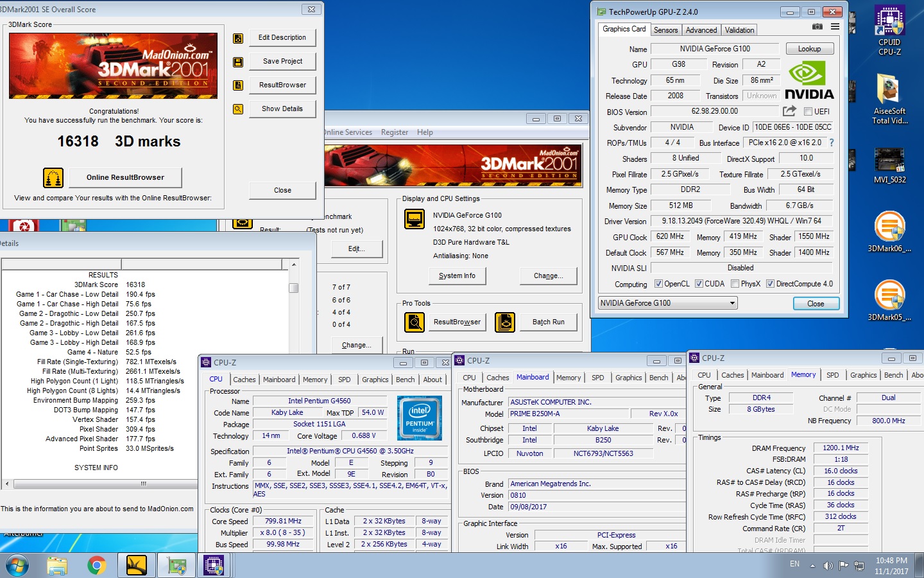Click the EN language indicator in taskbar
Screen dimensions: 924x578
pos(794,564)
